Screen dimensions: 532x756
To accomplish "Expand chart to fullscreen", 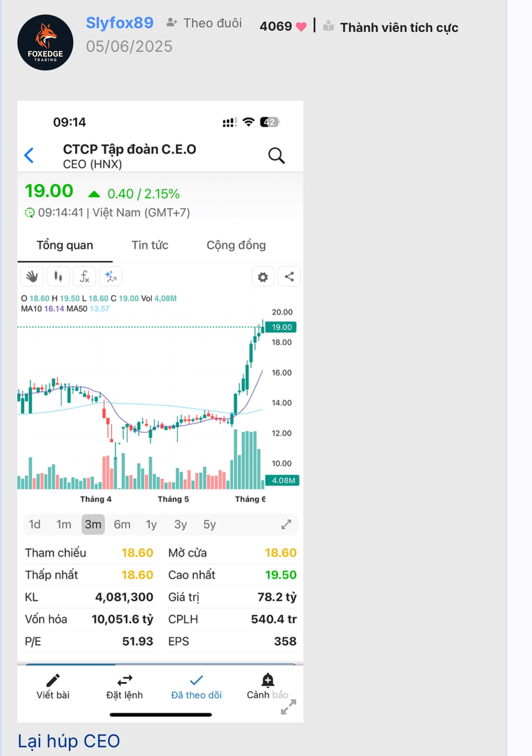I will [x=286, y=524].
